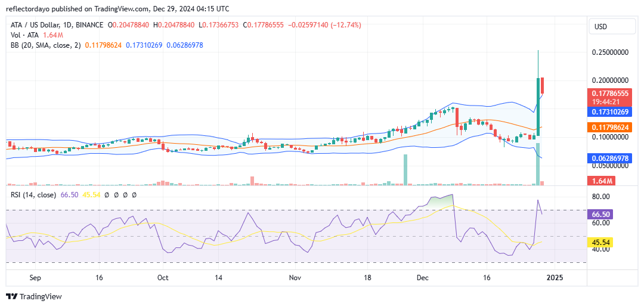Click the 80.00 RSI axis label
The width and height of the screenshot is (644, 307).
click(600, 197)
